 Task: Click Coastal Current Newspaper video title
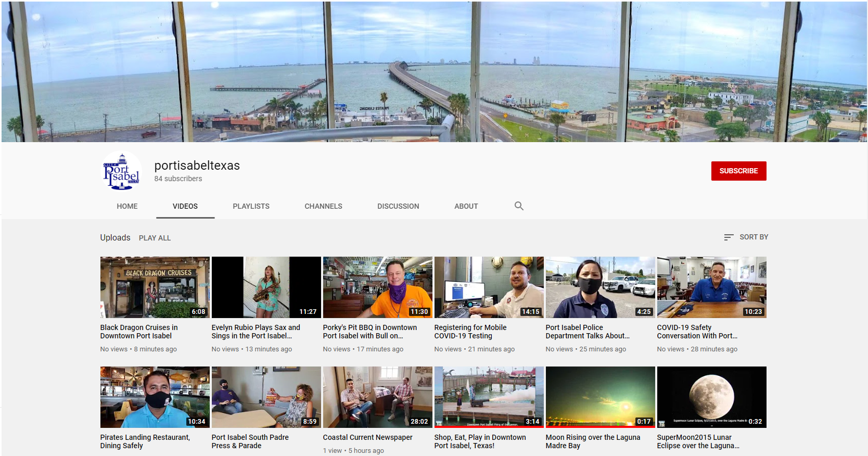[367, 437]
